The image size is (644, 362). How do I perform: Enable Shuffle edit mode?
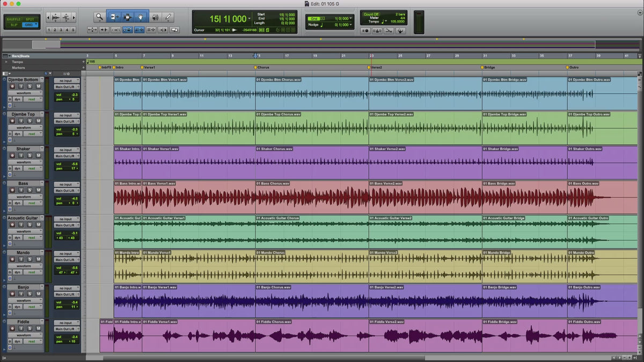click(x=13, y=19)
